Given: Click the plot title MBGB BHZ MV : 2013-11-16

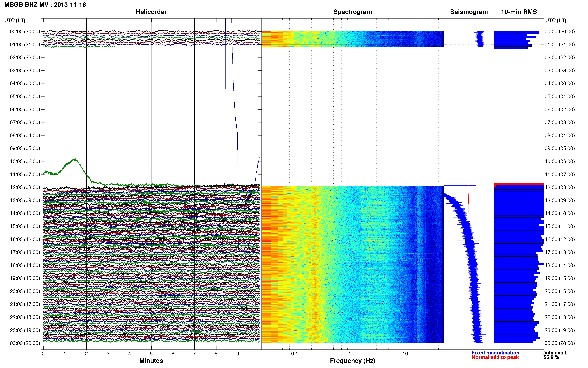Looking at the screenshot, I should click(x=45, y=5).
